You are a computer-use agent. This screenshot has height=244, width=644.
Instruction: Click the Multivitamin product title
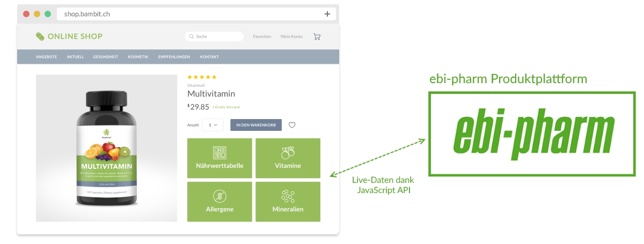point(211,94)
